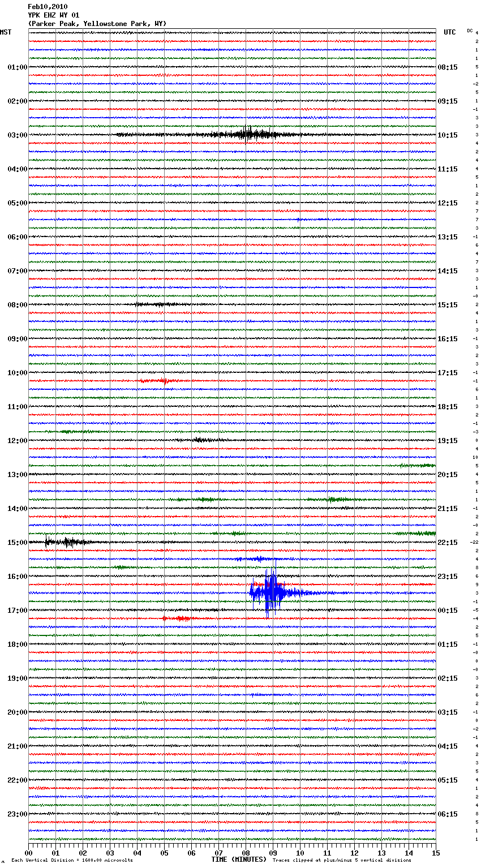Click the vertical division scale note

tap(72, 860)
